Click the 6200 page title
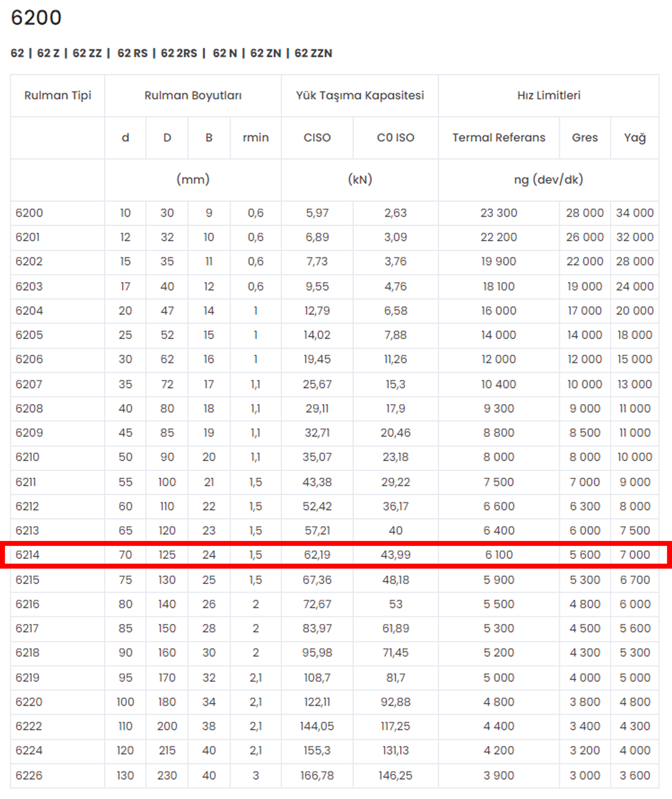672x799 pixels. [36, 17]
